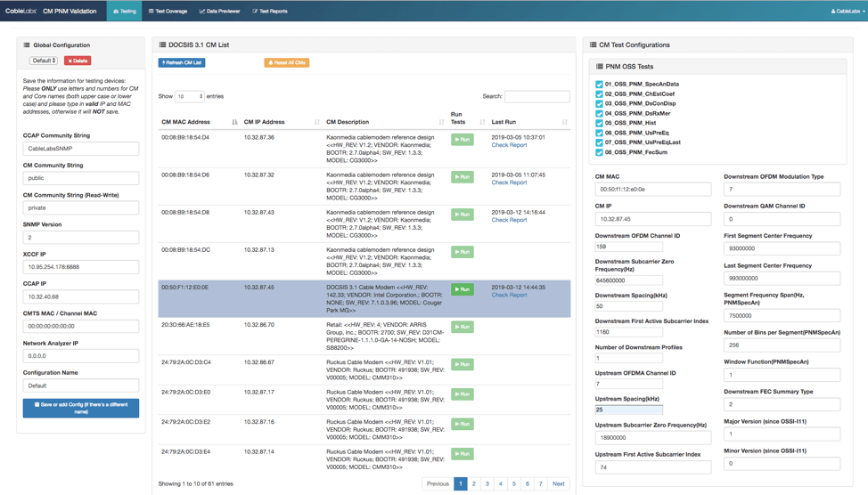This screenshot has height=495, width=868.
Task: Edit the Configuration Name field
Action: (x=81, y=385)
